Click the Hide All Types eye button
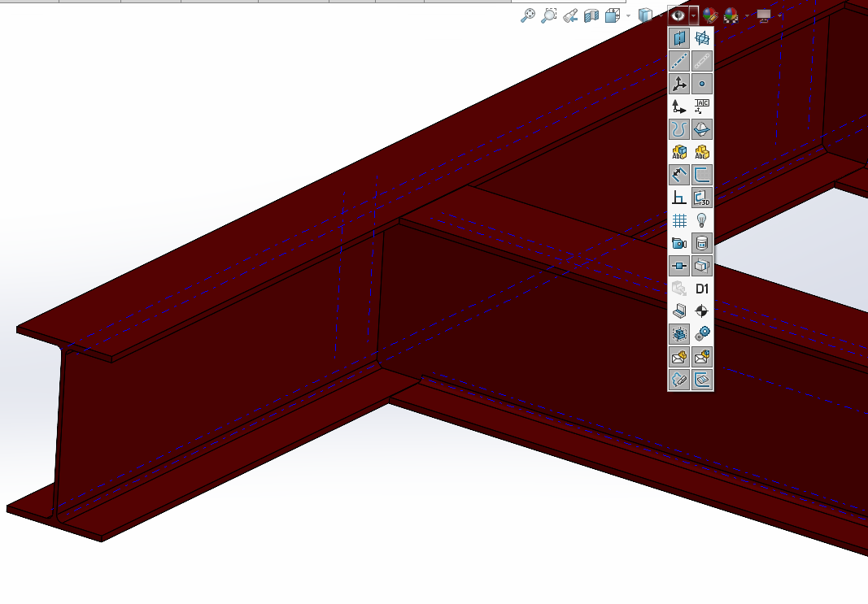The height and width of the screenshot is (604, 868). (676, 15)
